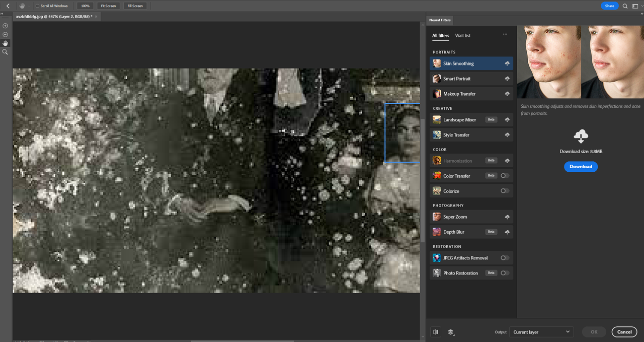Open the search magnifier at top right

[x=625, y=6]
